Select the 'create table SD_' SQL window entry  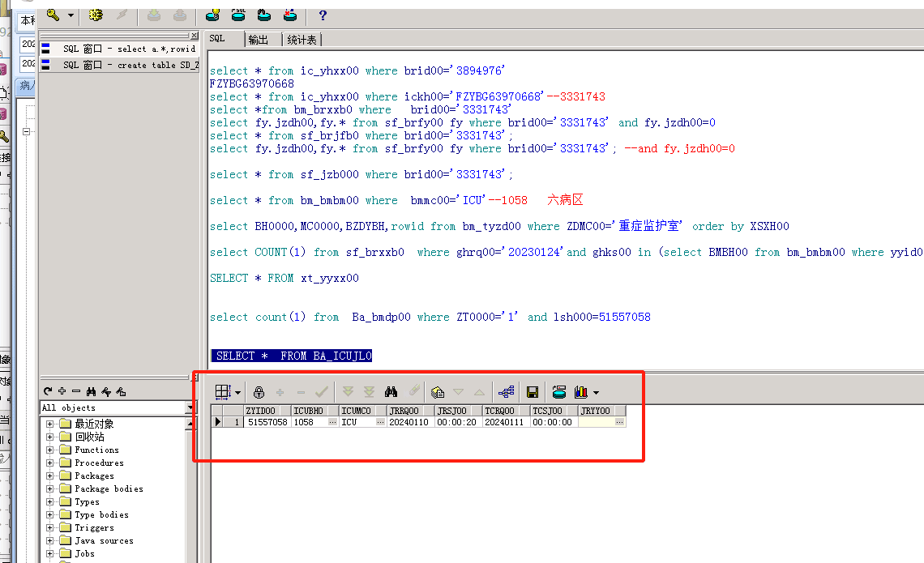130,65
